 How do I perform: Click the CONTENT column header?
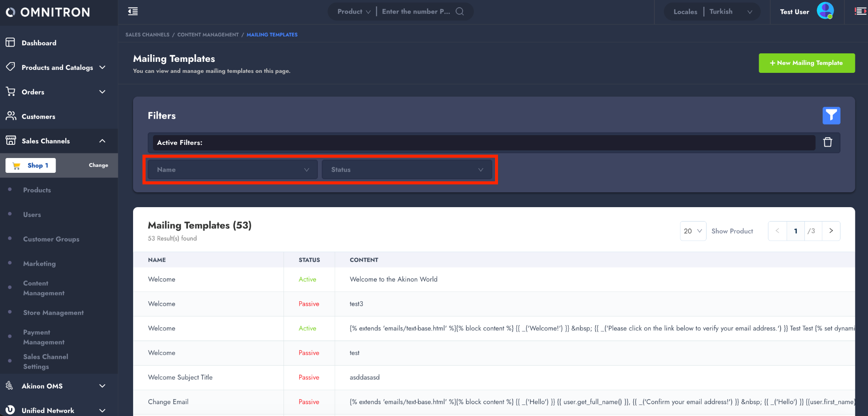click(364, 260)
